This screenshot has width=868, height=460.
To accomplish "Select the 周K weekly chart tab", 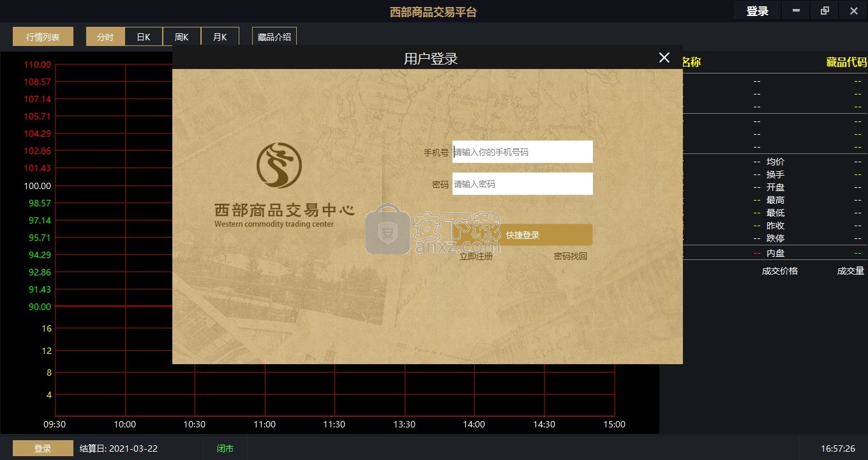I will click(x=182, y=37).
